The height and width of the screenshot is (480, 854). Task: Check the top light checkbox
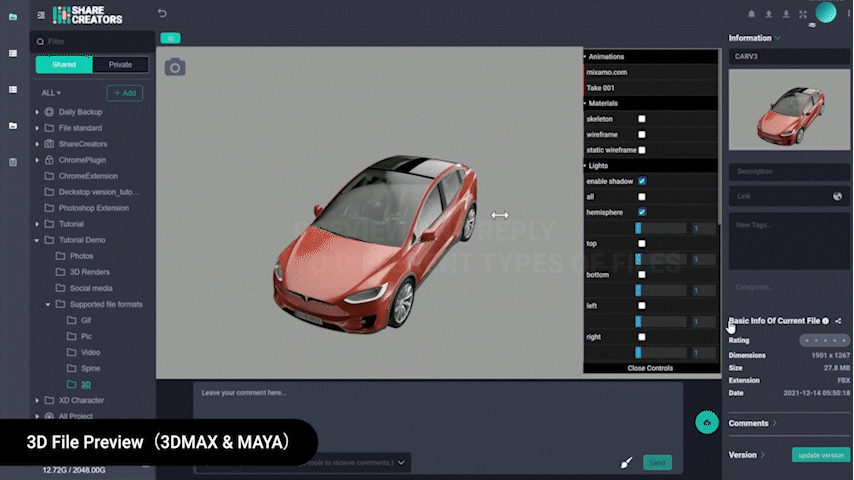642,244
